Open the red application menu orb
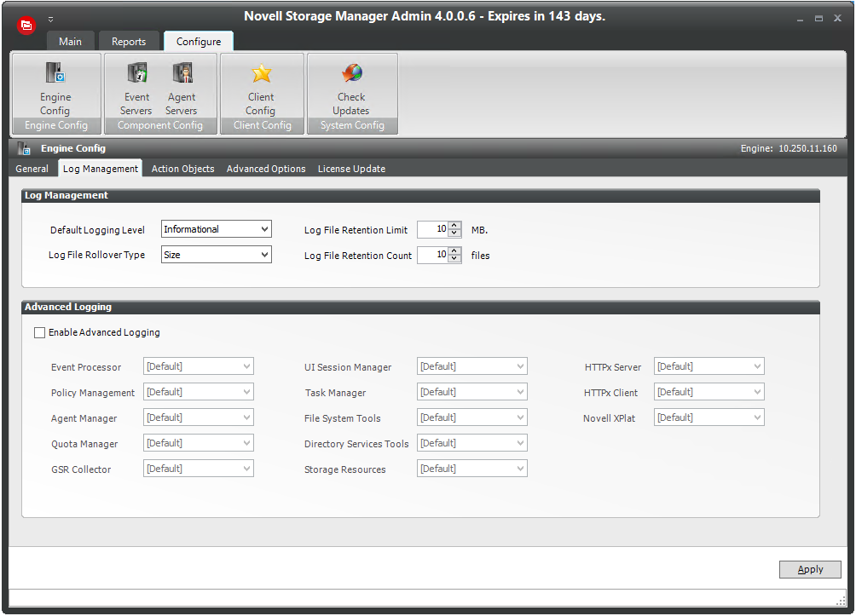856x616 pixels. point(26,25)
